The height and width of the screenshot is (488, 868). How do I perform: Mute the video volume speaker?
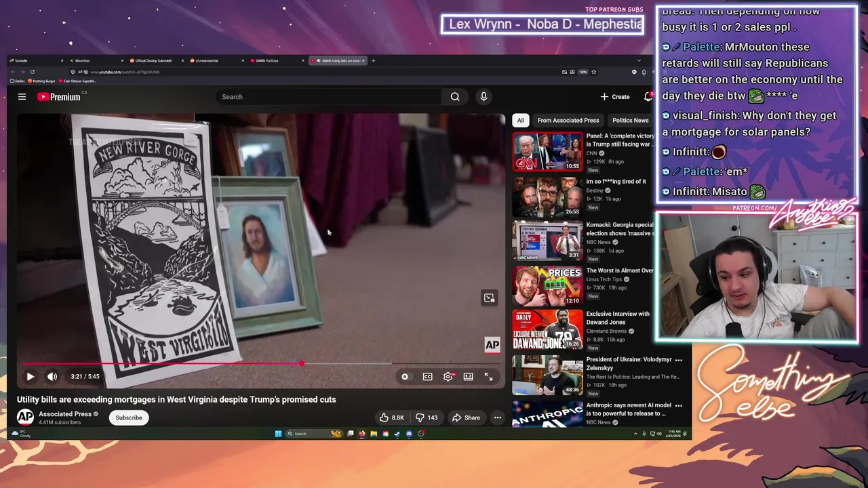click(x=52, y=377)
